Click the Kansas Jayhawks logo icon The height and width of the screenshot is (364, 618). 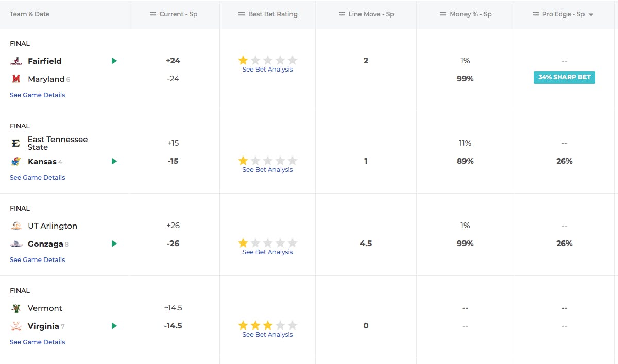[x=16, y=162]
